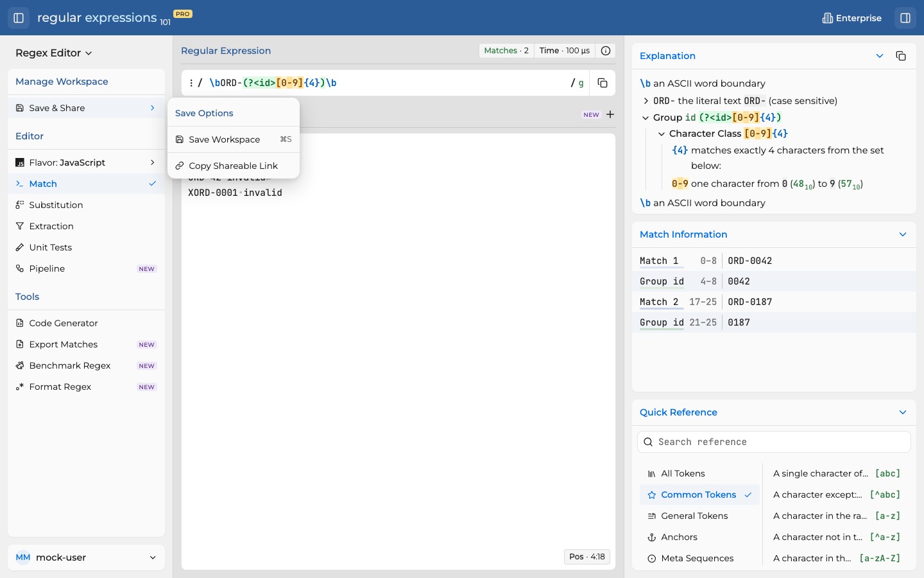Image resolution: width=924 pixels, height=578 pixels.
Task: Open the Code Generator tool
Action: click(86, 323)
